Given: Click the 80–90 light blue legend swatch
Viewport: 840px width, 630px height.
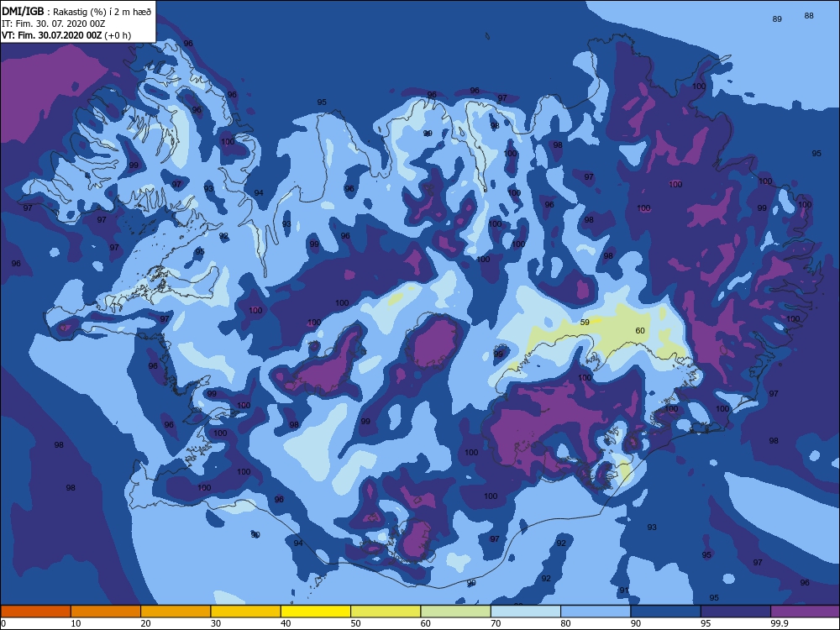Looking at the screenshot, I should 596,612.
